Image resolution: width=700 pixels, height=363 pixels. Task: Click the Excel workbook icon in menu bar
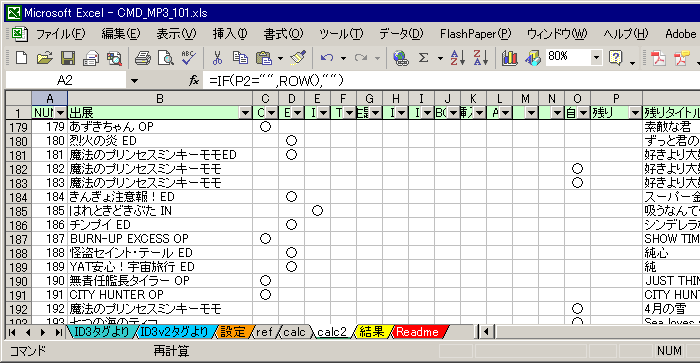(19, 34)
